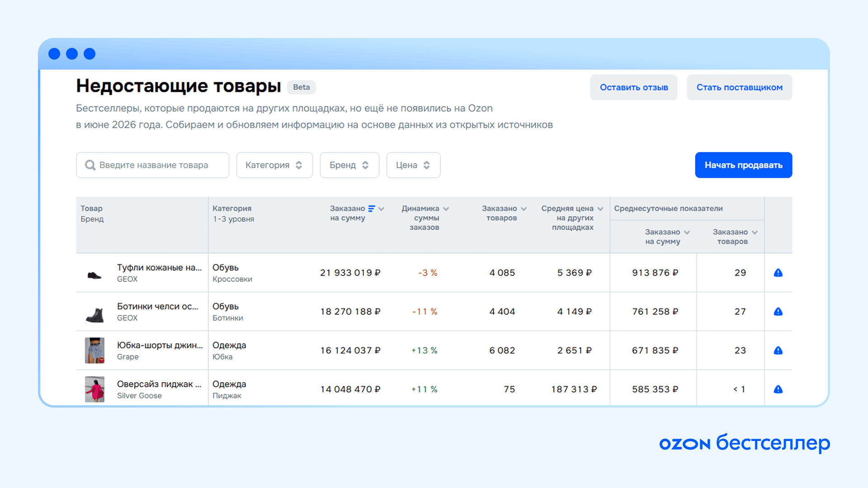The image size is (868, 488).
Task: Click the product name Туфли кожаные на...
Action: (159, 267)
